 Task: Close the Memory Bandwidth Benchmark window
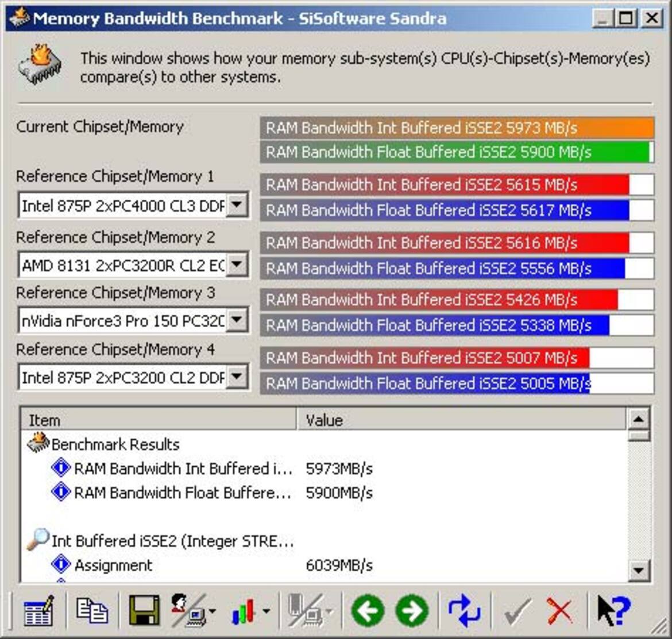click(651, 18)
